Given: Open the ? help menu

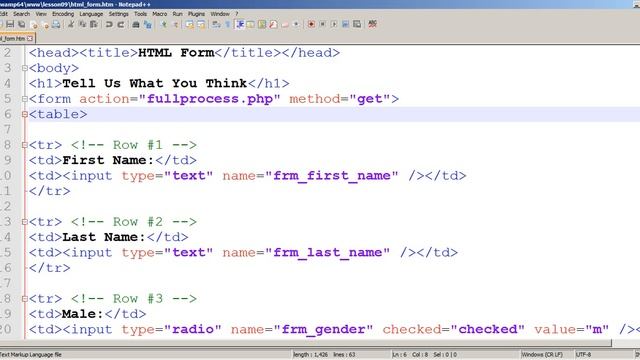Looking at the screenshot, I should (x=236, y=14).
